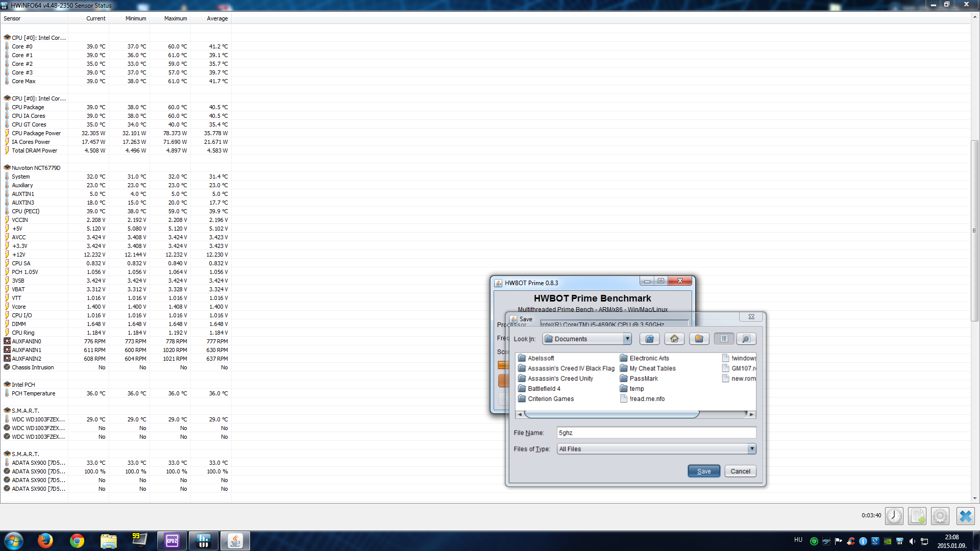
Task: Click the Sensor column header
Action: 34,18
